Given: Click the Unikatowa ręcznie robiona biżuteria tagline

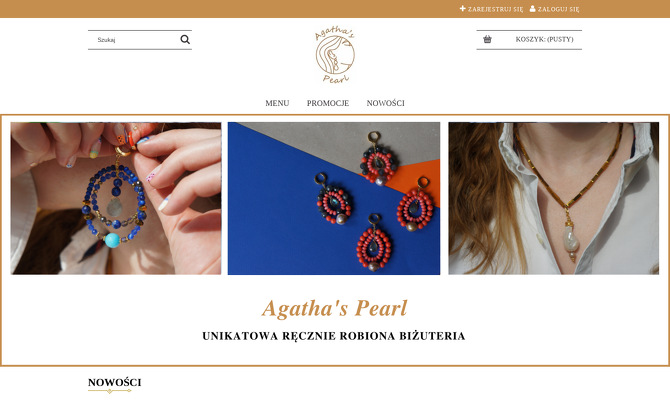Looking at the screenshot, I should click(x=334, y=336).
